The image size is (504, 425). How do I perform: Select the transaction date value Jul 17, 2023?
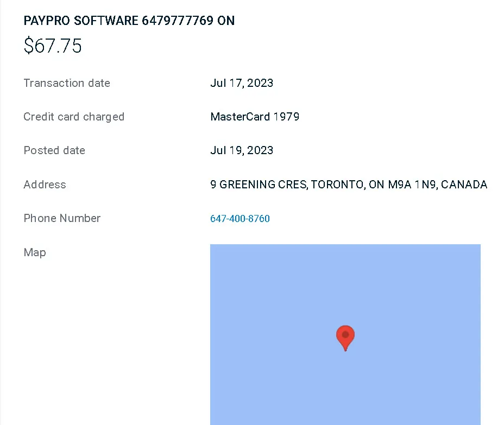(x=242, y=83)
